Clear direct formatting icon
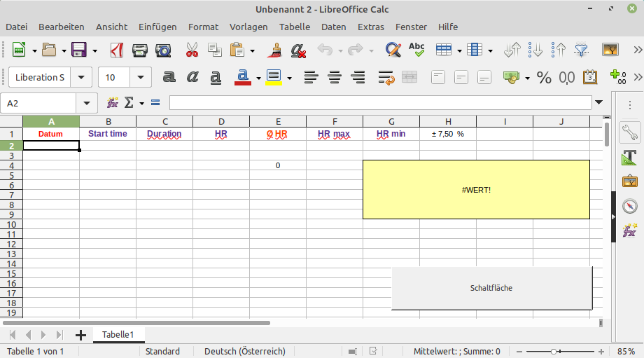The height and width of the screenshot is (358, 644). coord(297,50)
